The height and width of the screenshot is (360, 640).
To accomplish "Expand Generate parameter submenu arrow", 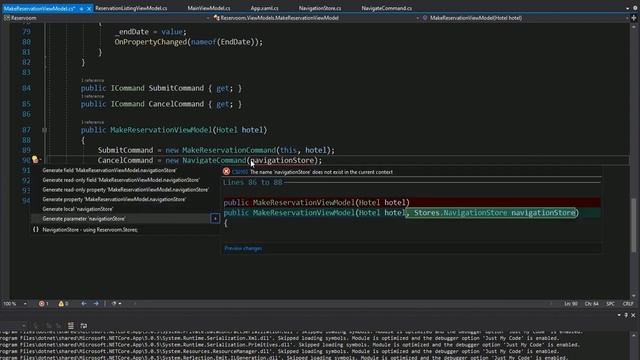I will 215,219.
